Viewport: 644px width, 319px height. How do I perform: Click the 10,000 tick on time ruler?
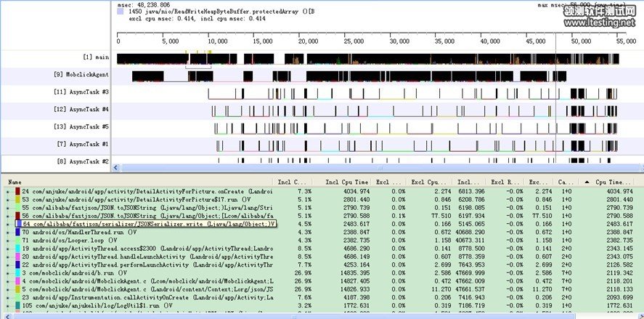tap(218, 41)
